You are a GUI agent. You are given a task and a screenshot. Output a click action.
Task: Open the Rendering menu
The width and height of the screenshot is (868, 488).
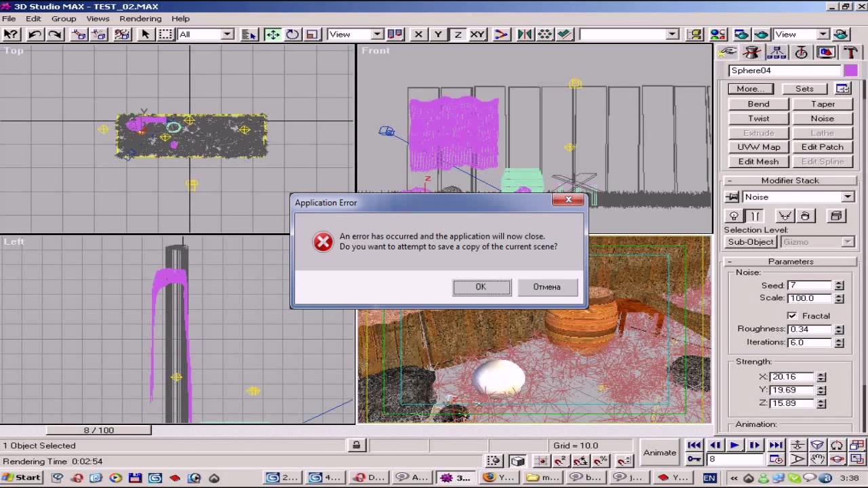tap(140, 18)
